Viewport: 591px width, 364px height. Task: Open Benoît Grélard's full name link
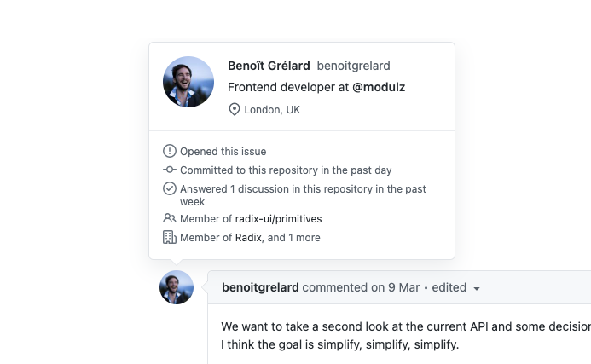point(269,66)
